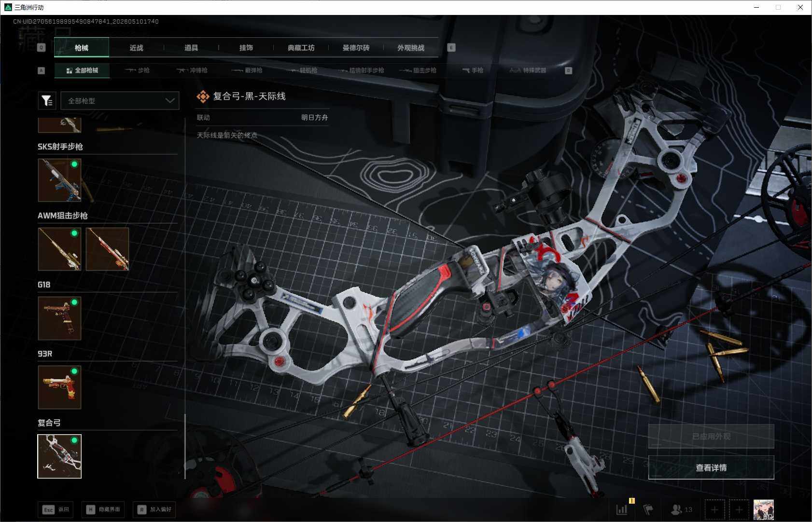Select the gold AWM狙击步枪 skin thumbnail
Viewport: 812px width, 522px height.
tap(59, 249)
